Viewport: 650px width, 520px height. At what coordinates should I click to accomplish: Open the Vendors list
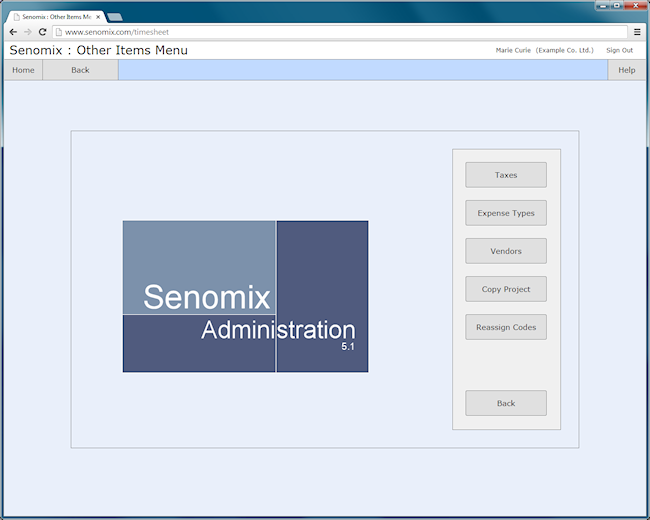506,251
